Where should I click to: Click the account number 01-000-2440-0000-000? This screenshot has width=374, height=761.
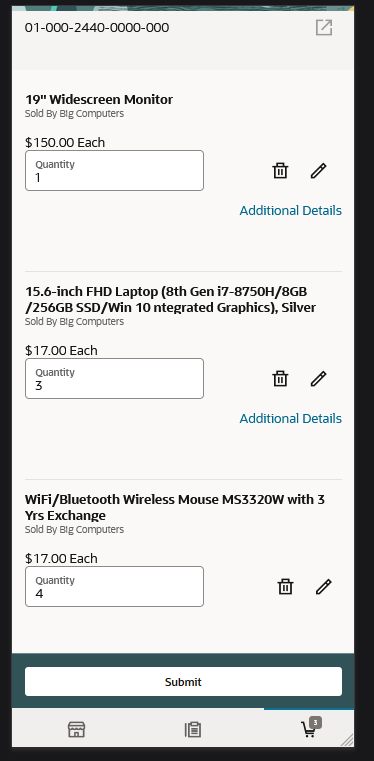pyautogui.click(x=97, y=28)
